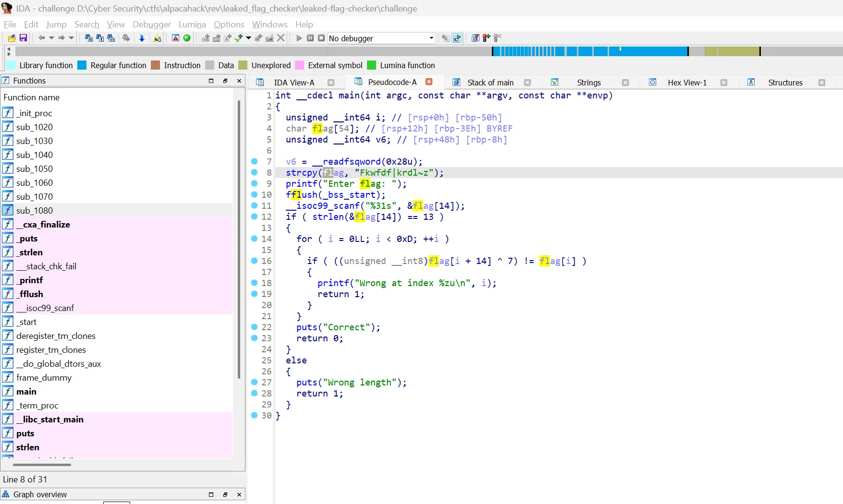This screenshot has width=843, height=504.
Task: Open the Debugger menu
Action: click(151, 24)
